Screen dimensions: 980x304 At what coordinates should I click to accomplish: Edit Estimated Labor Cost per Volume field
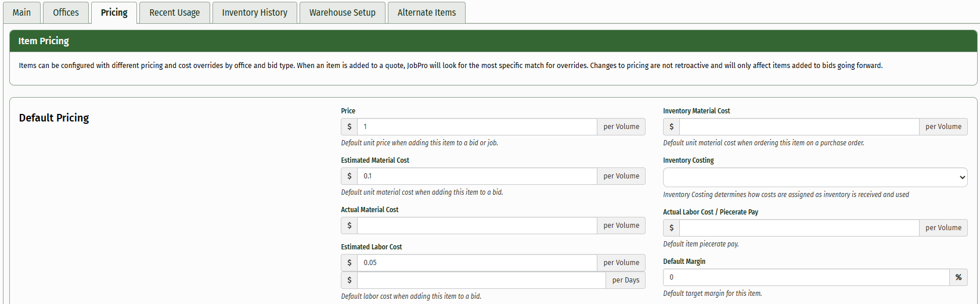coord(477,263)
